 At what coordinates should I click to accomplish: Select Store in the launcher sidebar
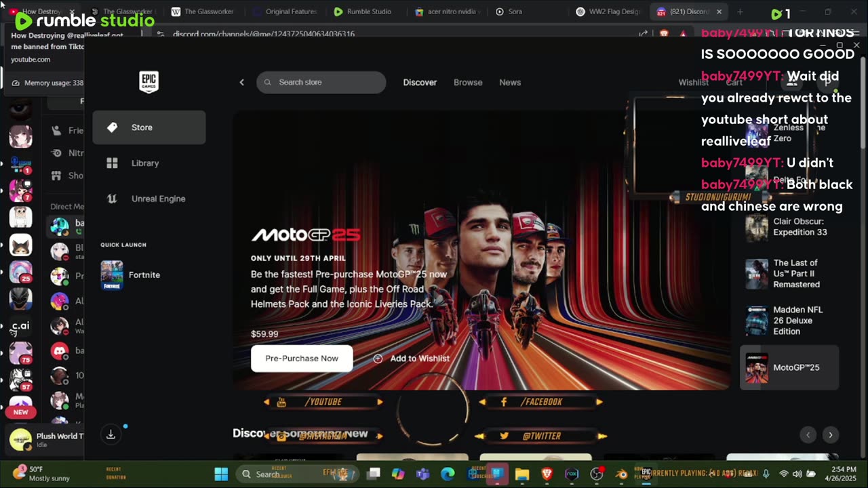tap(149, 127)
